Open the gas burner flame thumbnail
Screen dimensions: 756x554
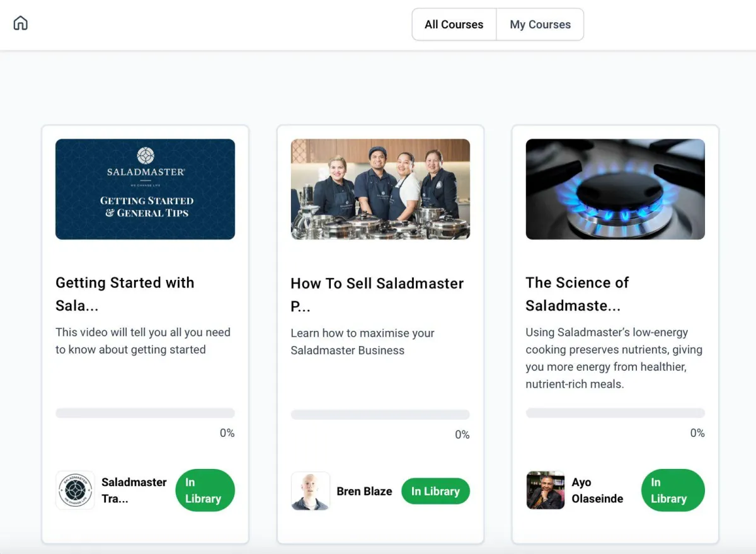(x=616, y=189)
